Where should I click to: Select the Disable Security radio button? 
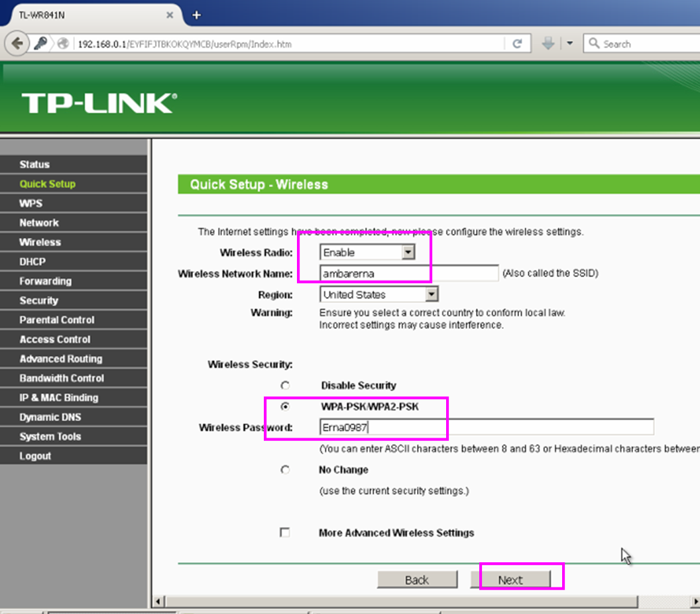click(285, 385)
